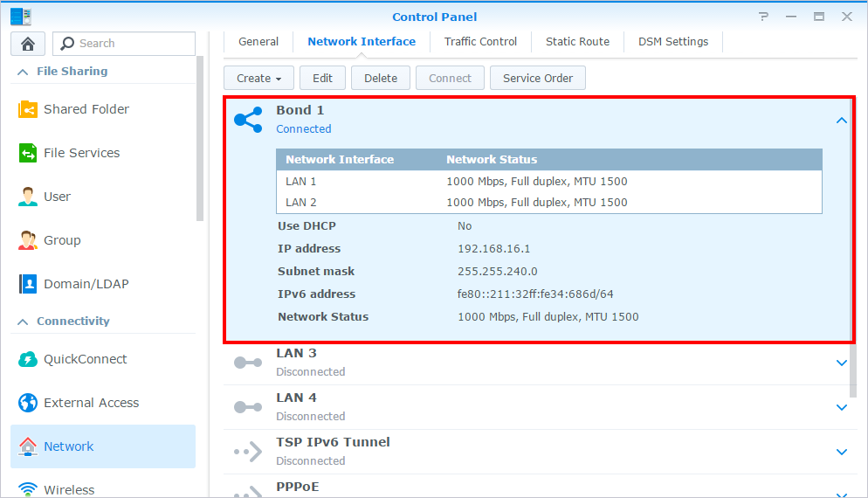This screenshot has height=498, width=868.
Task: Click the IP address value 192.168.16.1
Action: [493, 249]
